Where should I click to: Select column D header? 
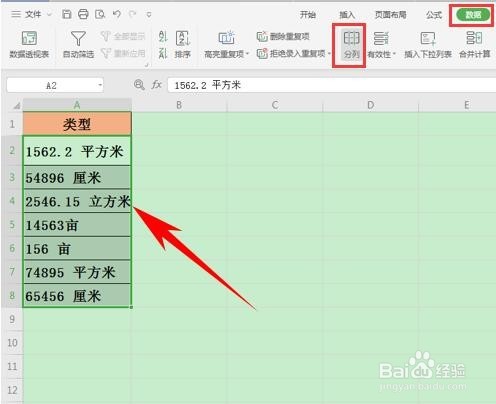(370, 105)
